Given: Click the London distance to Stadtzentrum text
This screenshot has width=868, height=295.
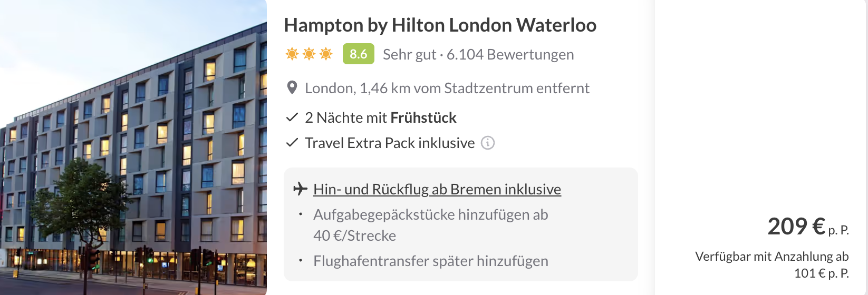Looking at the screenshot, I should [x=447, y=88].
